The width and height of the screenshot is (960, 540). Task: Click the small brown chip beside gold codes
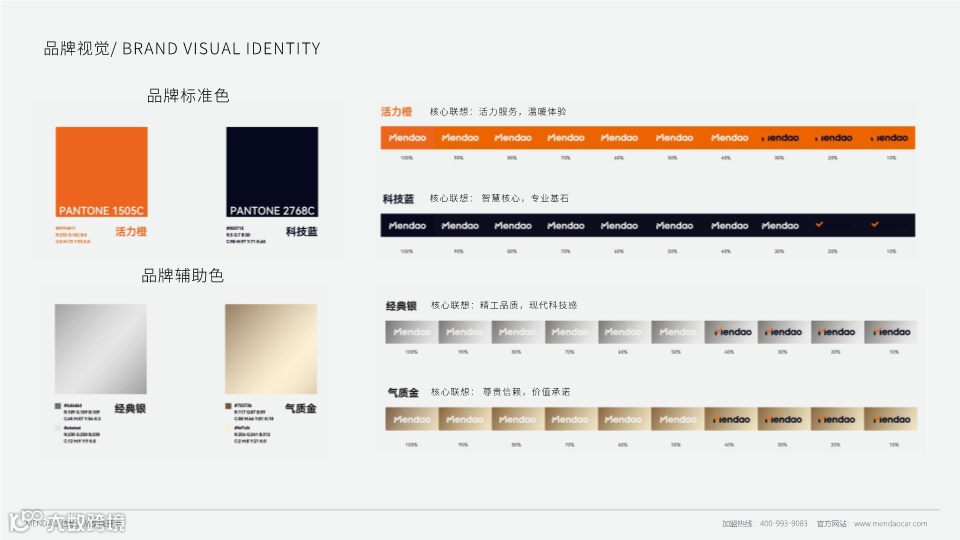point(228,406)
